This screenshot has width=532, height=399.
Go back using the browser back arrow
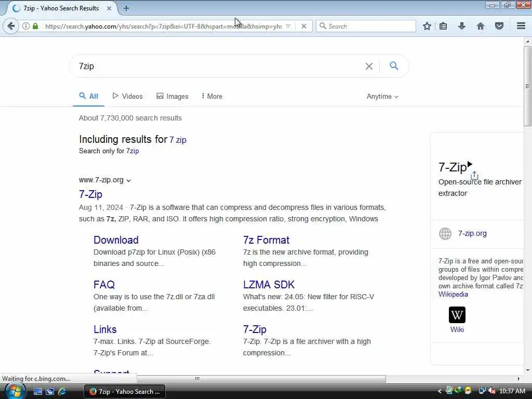point(11,26)
